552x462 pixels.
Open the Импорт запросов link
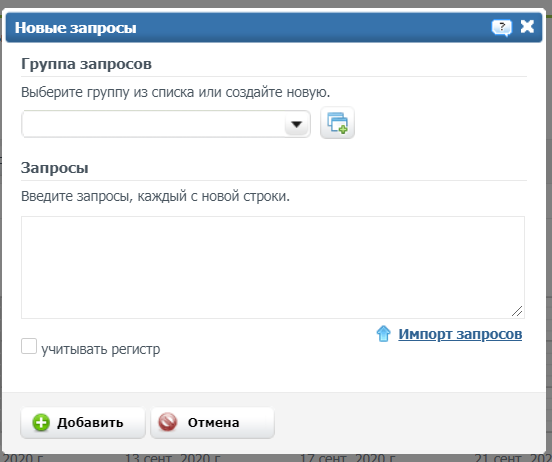[460, 334]
